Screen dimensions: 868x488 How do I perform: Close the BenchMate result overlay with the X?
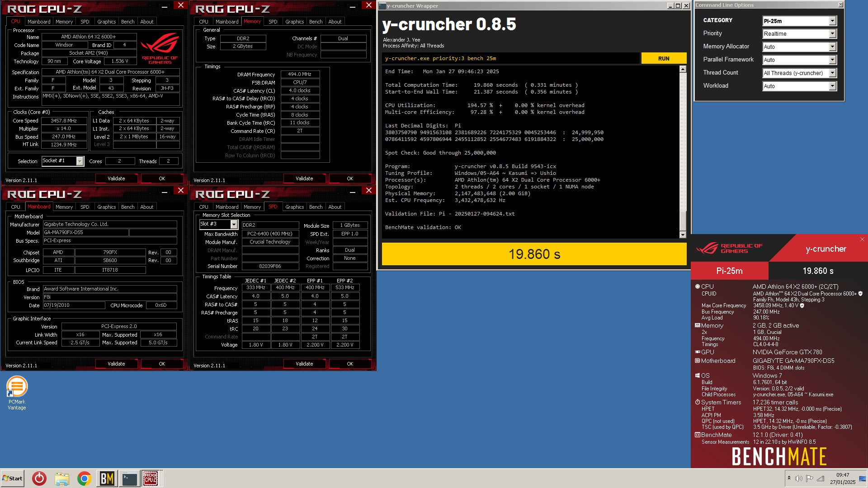[862, 239]
